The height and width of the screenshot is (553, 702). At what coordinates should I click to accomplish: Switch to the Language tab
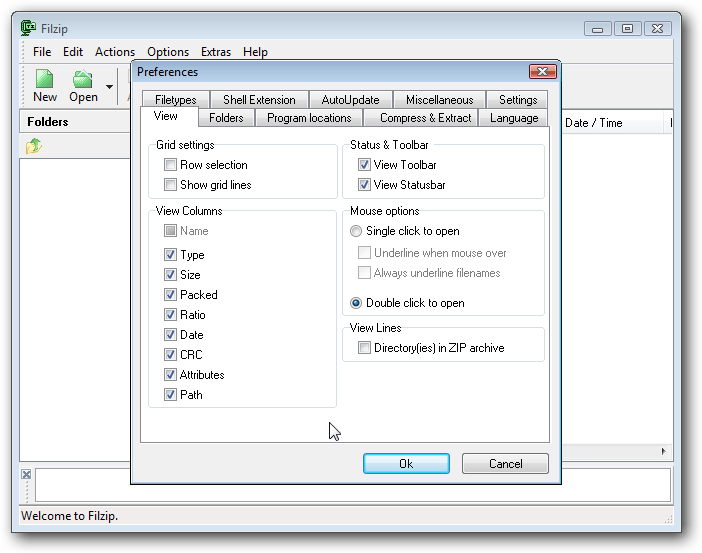tap(514, 118)
